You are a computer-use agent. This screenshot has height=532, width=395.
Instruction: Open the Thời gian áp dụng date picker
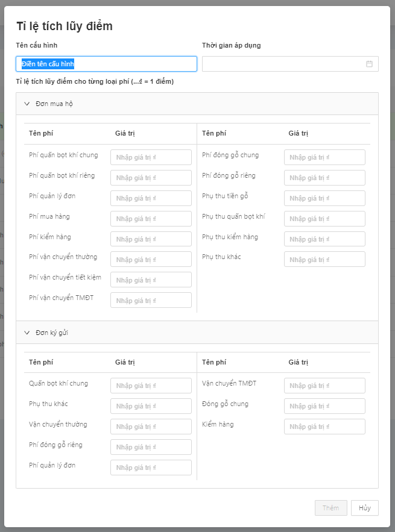[x=283, y=64]
